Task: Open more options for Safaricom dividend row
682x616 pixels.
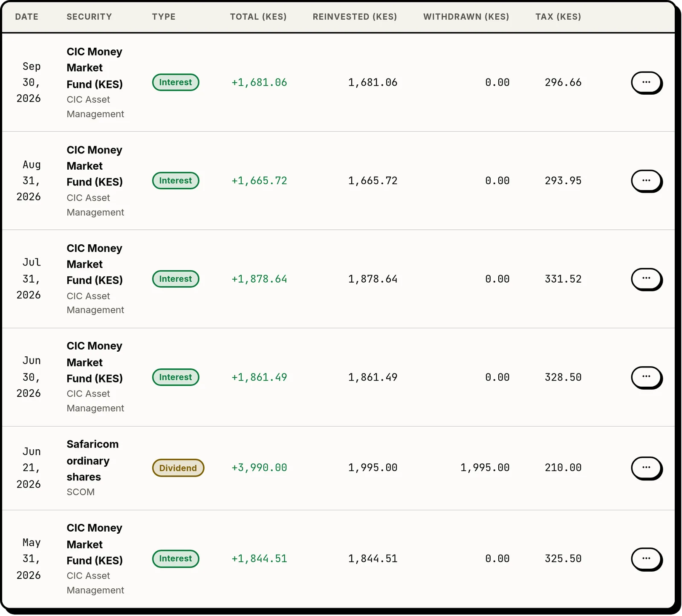Action: click(x=646, y=468)
